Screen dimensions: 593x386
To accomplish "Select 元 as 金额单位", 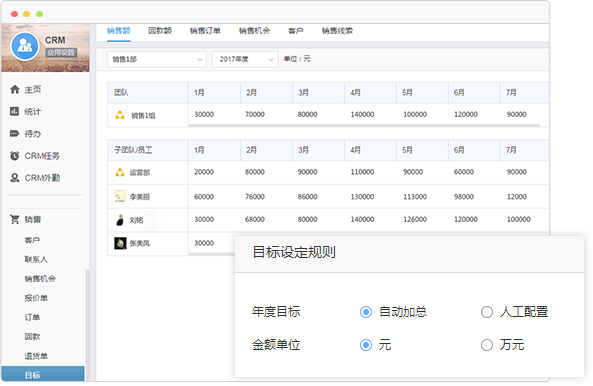I will 366,345.
